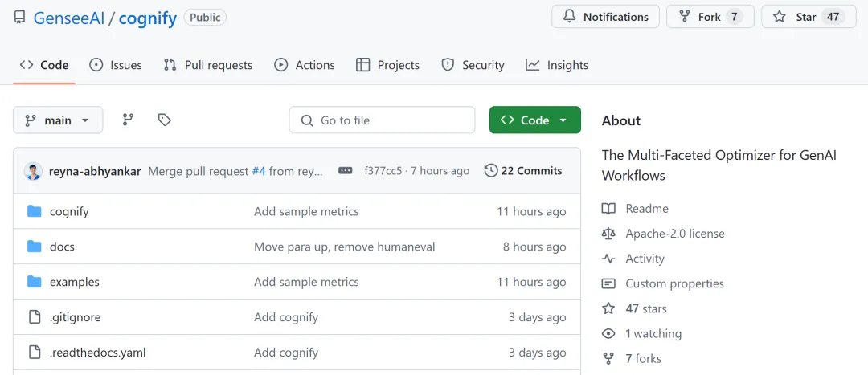Click the star count badge showing 47
This screenshot has height=375, width=868.
pos(833,17)
